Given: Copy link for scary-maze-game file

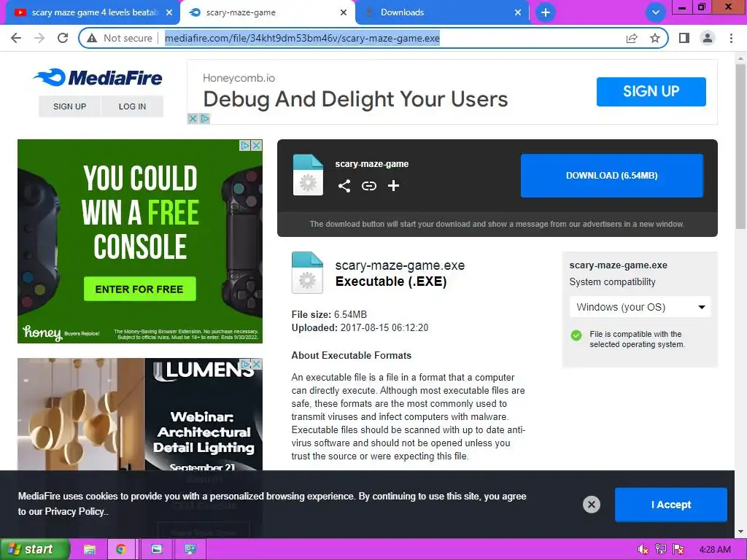Looking at the screenshot, I should (x=368, y=186).
